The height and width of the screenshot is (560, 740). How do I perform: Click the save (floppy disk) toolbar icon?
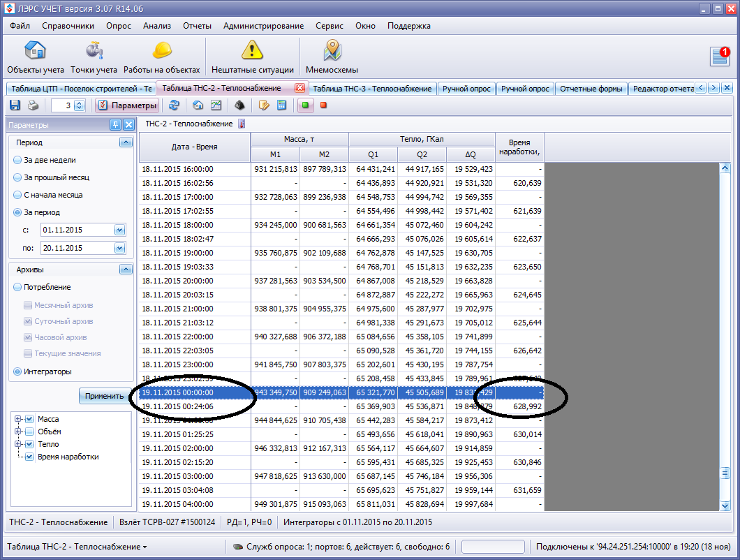click(15, 105)
